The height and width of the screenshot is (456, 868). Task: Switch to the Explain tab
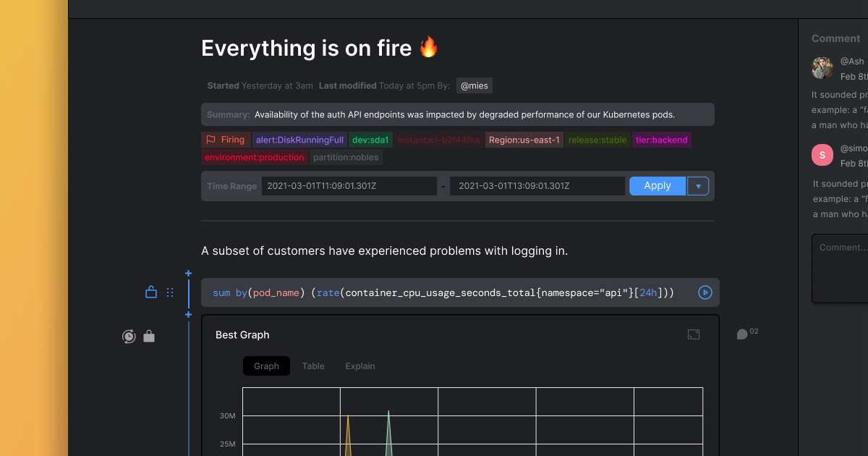tap(360, 366)
